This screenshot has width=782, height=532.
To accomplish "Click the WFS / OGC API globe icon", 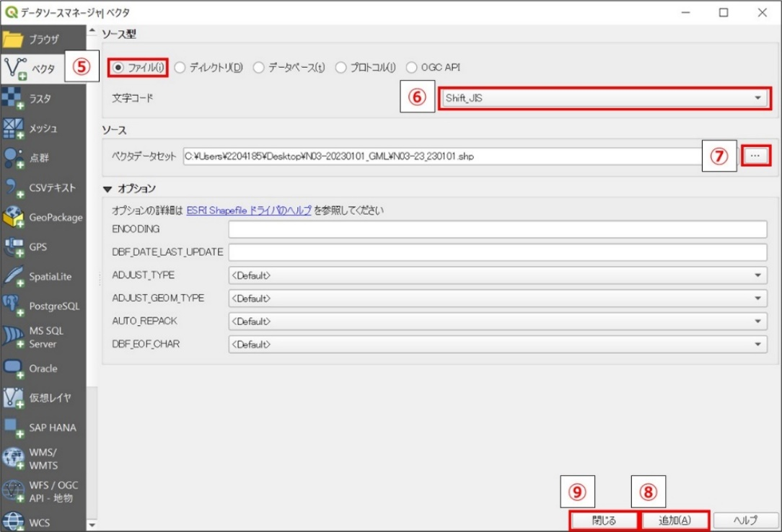I will click(12, 492).
